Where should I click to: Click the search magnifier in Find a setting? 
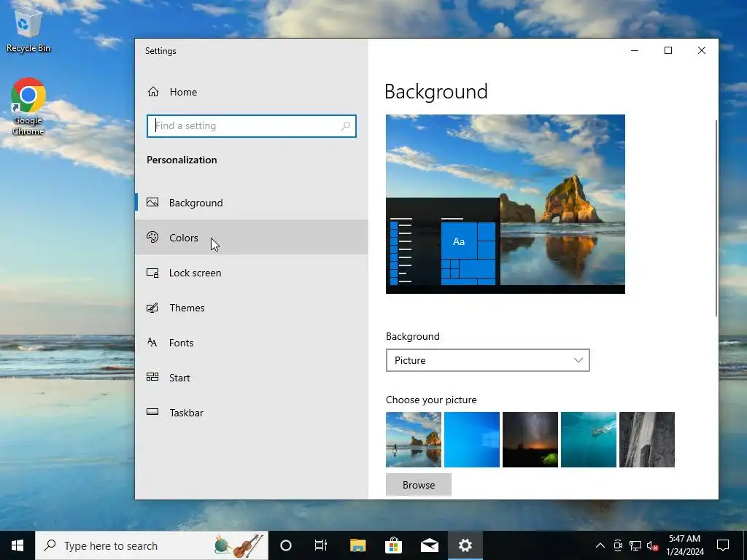(346, 125)
